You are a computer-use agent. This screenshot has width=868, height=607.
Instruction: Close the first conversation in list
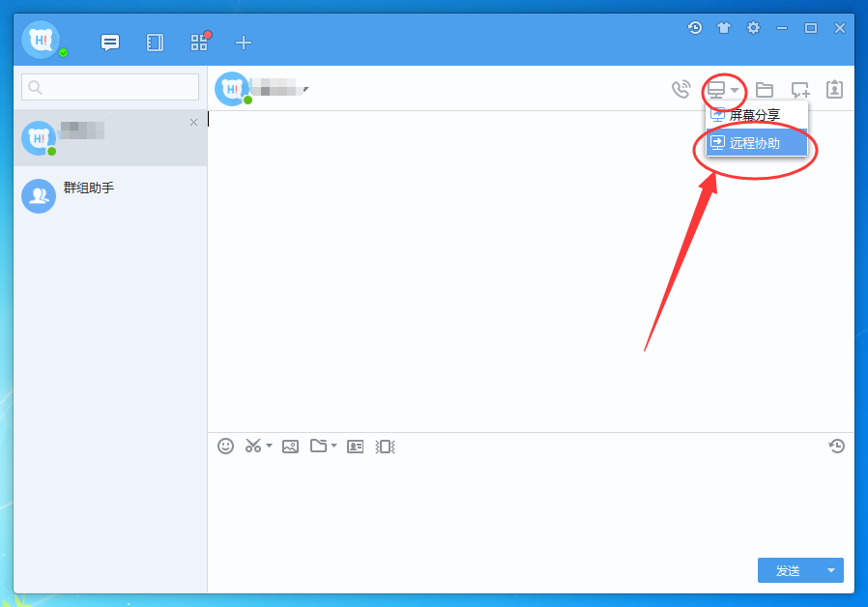[193, 123]
